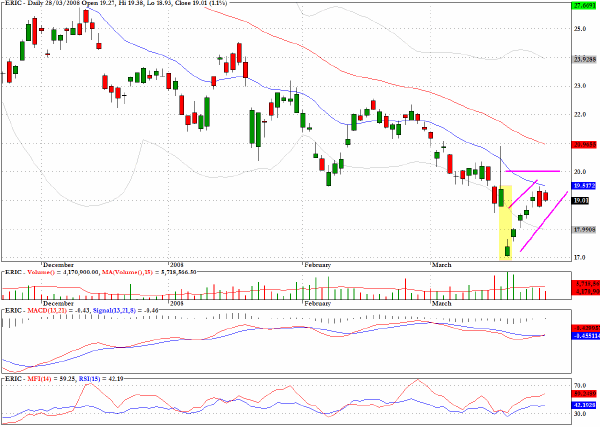This screenshot has height=427, width=600.
Task: Click February label beneath the price chart
Action: (318, 265)
